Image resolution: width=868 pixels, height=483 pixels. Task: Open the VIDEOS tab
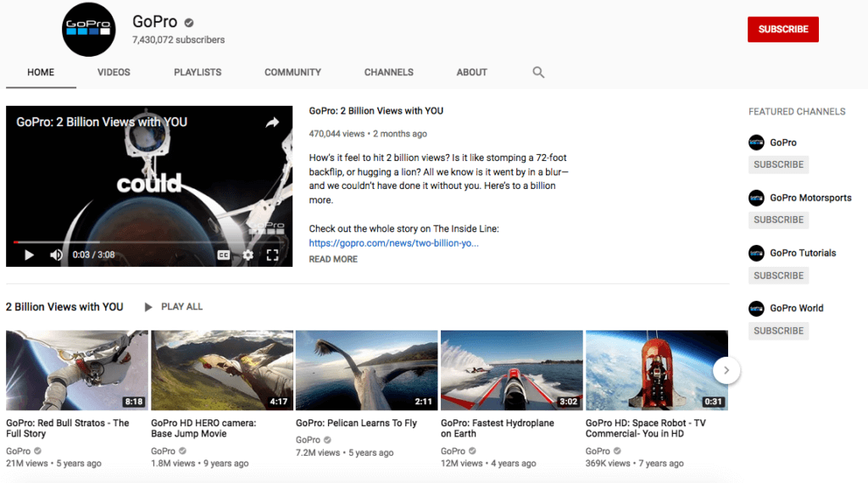(x=114, y=73)
